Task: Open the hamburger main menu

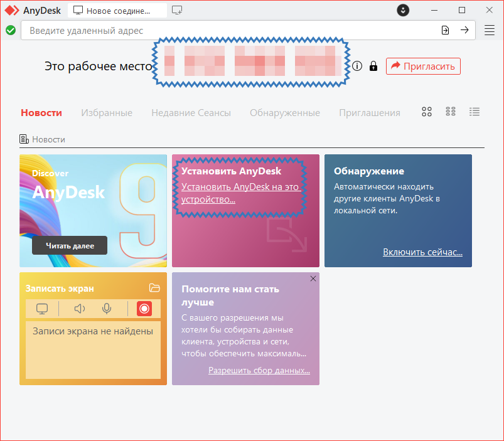Action: point(489,30)
